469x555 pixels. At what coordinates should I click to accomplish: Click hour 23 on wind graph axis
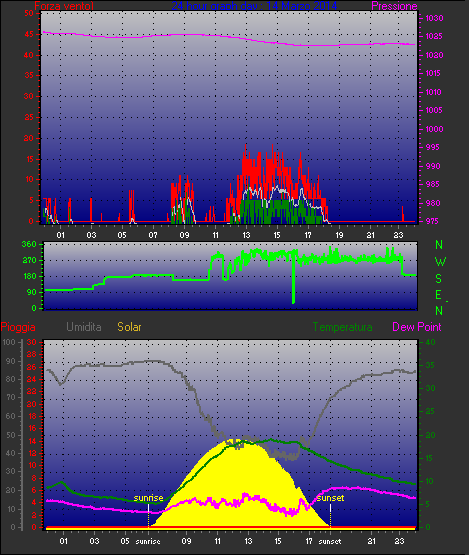399,235
